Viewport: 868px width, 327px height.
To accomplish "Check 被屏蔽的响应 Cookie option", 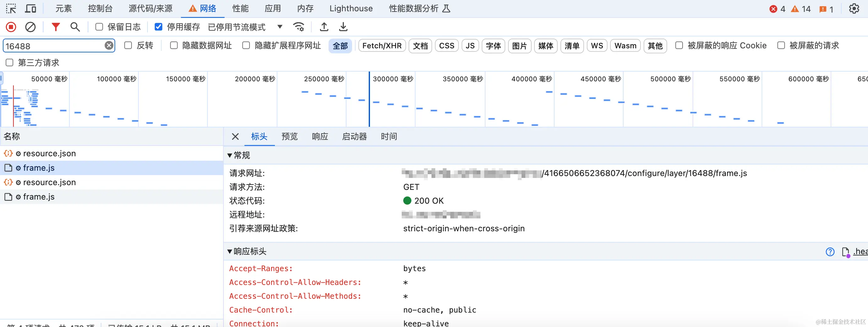I will coord(679,46).
